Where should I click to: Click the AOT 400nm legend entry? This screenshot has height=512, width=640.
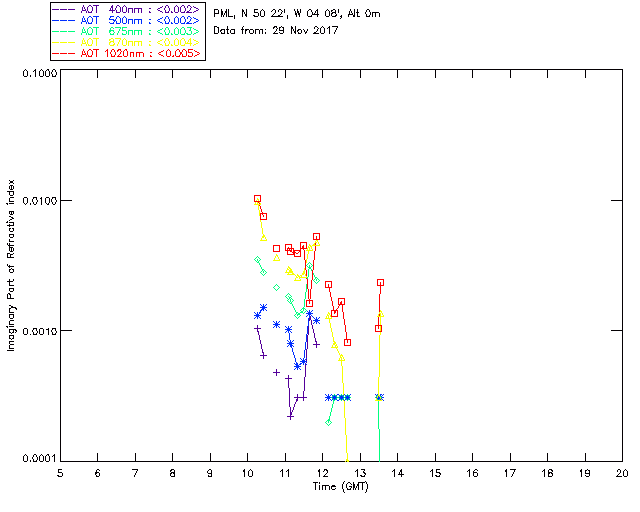point(126,9)
